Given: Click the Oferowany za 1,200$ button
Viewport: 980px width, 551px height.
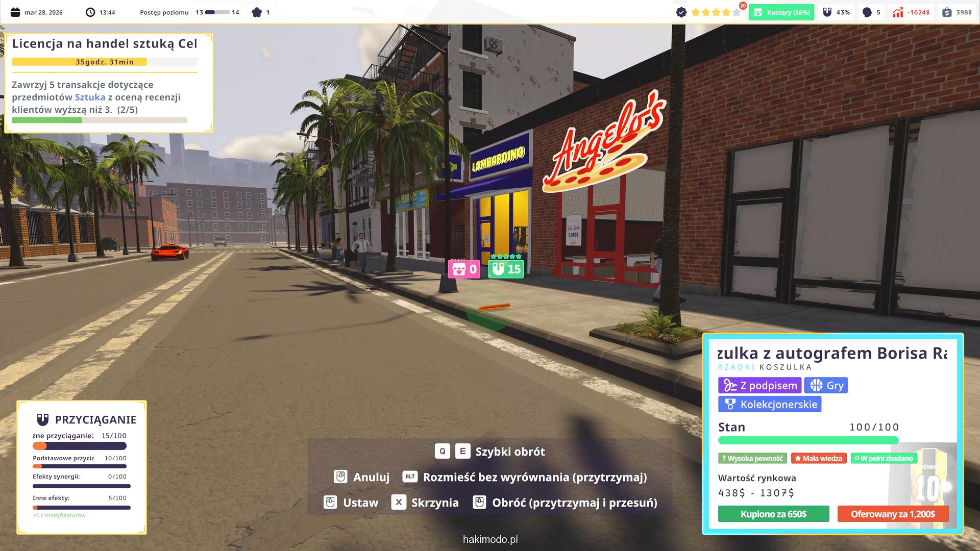Looking at the screenshot, I should pos(893,514).
